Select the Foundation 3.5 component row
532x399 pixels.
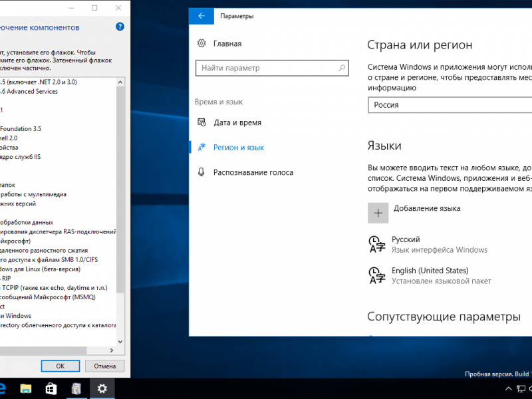click(x=21, y=128)
